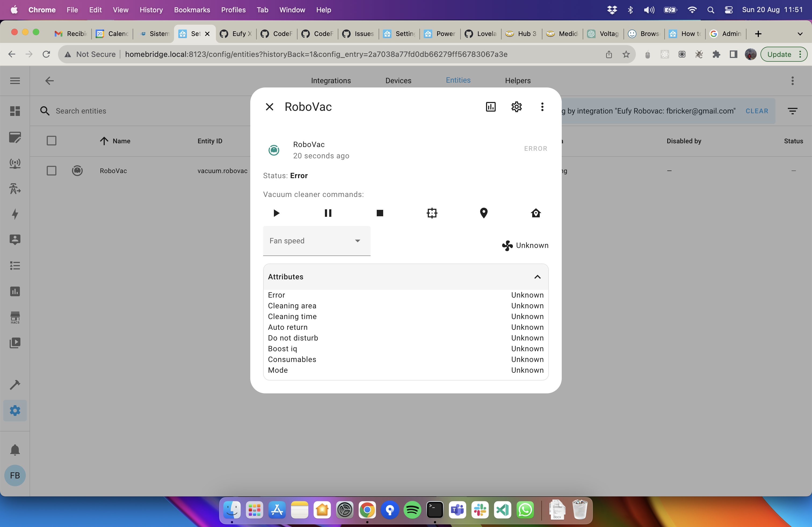812x527 pixels.
Task: Select the RoboVac row checkbox
Action: click(51, 171)
